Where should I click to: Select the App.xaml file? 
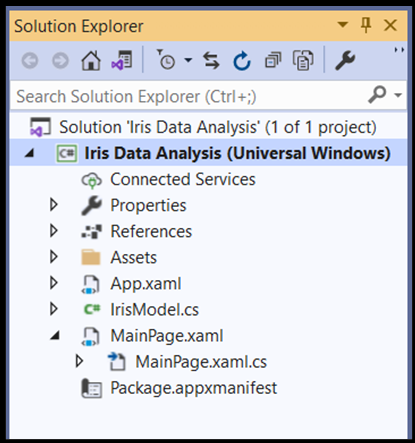[x=146, y=284]
